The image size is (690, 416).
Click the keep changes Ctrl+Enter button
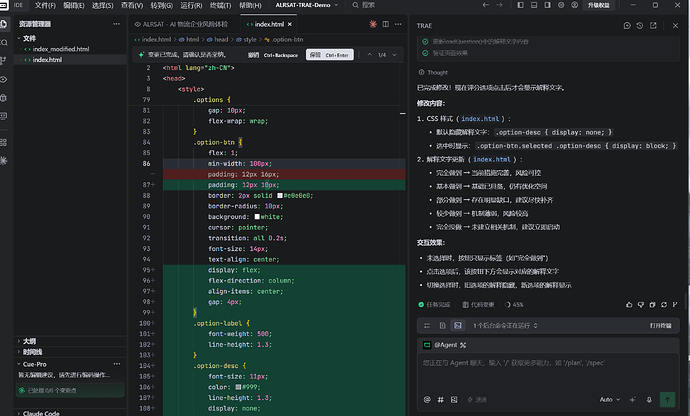point(330,55)
